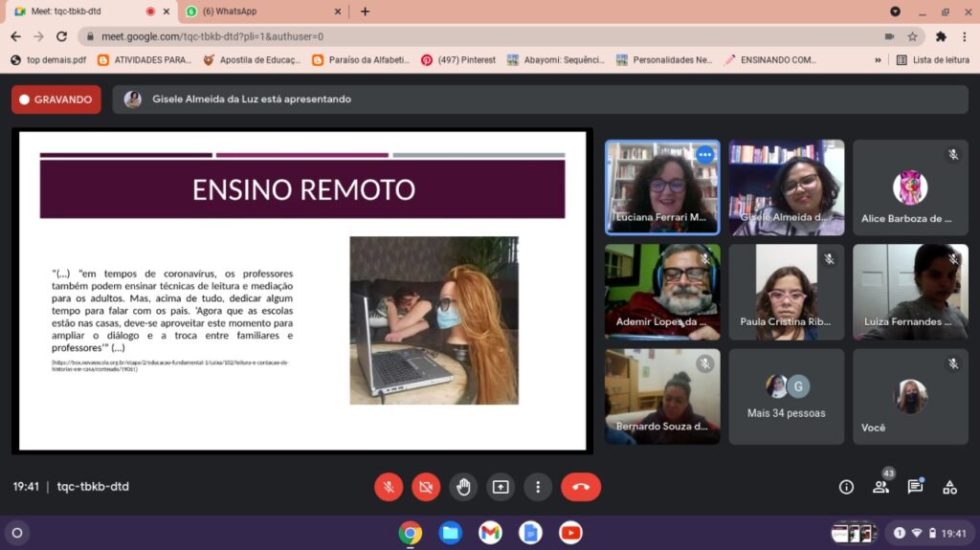Open the screenshot preview in the shelf
The image size is (980, 550).
(854, 533)
